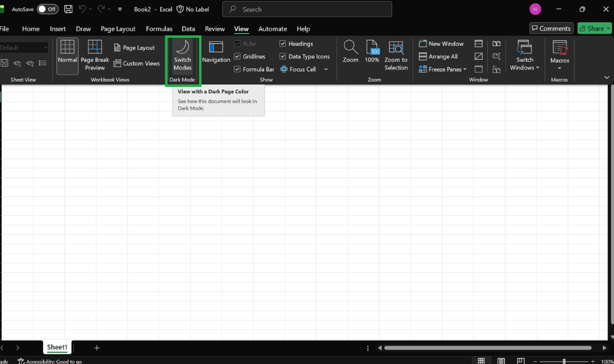Click Zoom to Selection
Viewport: 614px width, 364px height.
396,56
